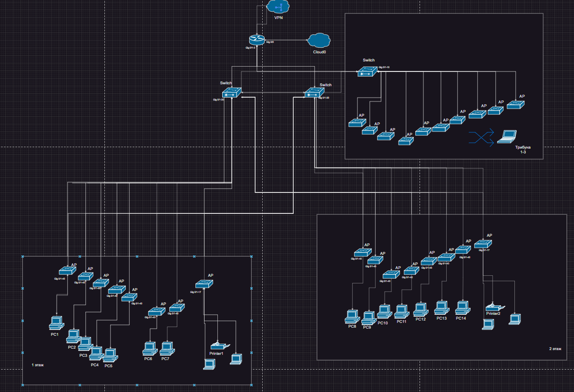
Task: Click the 'PC10' text label
Action: [x=383, y=323]
